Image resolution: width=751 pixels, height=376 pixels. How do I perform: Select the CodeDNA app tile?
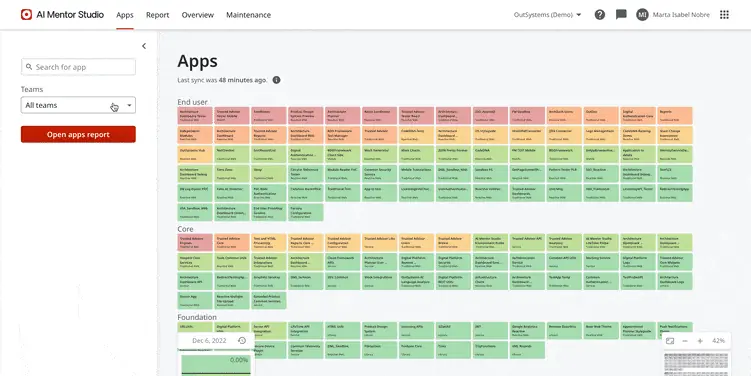click(x=490, y=155)
